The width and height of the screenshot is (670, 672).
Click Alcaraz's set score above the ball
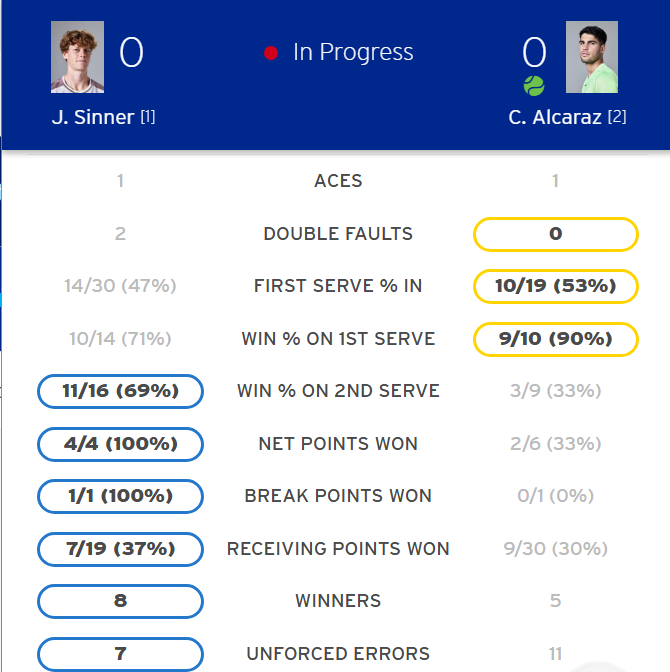[534, 51]
